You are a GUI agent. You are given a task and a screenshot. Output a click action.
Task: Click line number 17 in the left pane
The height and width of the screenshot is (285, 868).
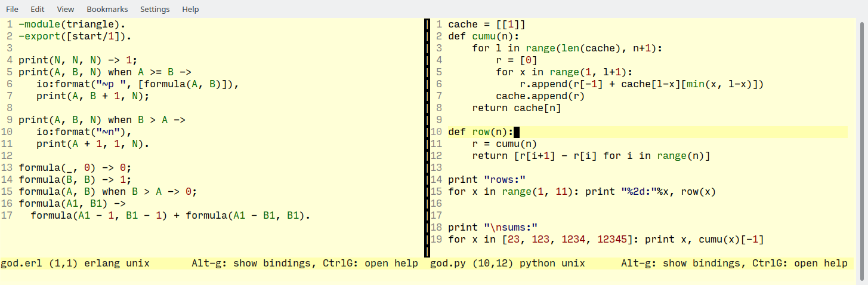[x=7, y=216]
